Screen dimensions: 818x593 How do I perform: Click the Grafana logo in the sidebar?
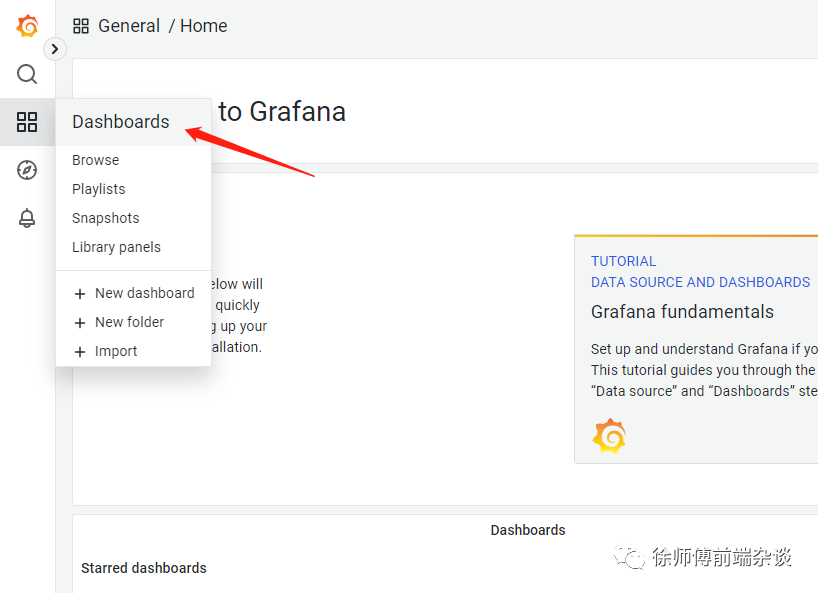pyautogui.click(x=27, y=26)
